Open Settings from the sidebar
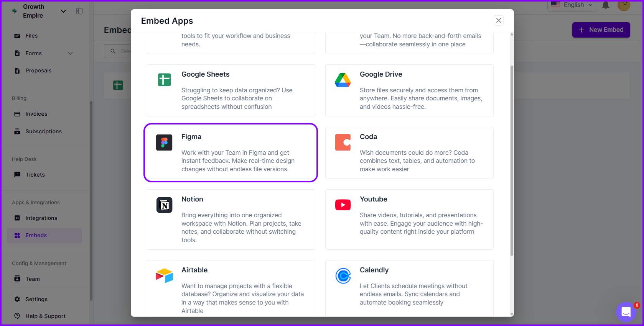 coord(36,299)
